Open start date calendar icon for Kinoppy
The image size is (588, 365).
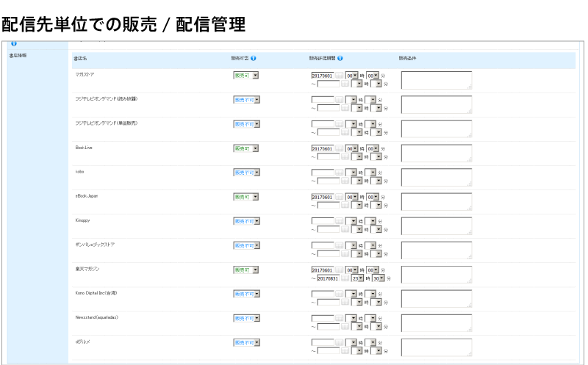pos(339,220)
